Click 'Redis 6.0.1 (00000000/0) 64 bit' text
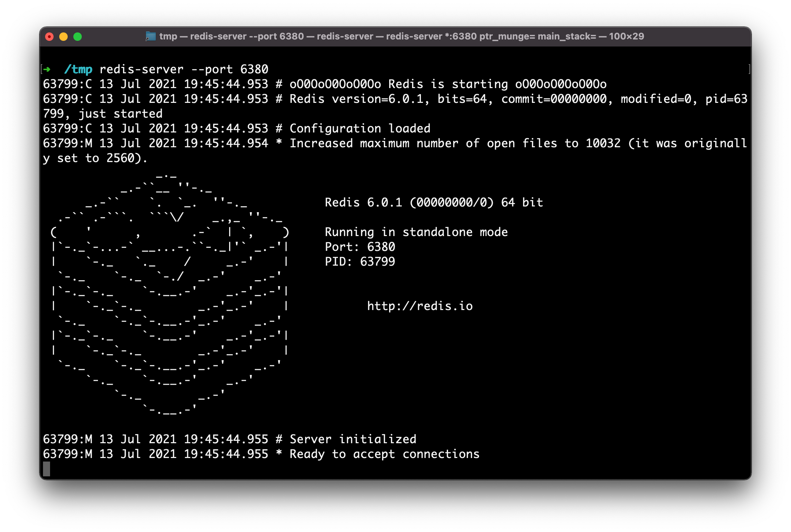Screen dimensions: 791x532 click(x=434, y=202)
